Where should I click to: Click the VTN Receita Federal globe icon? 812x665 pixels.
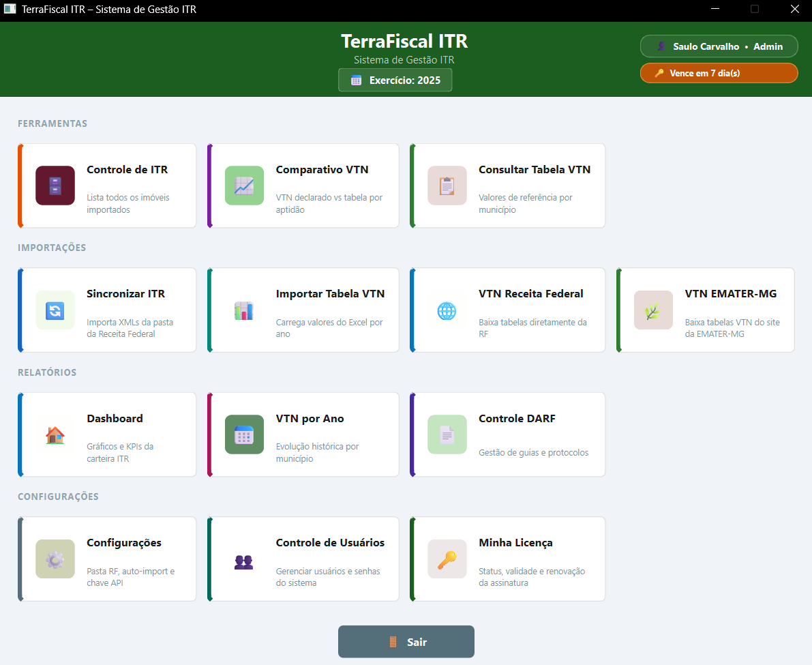[447, 310]
